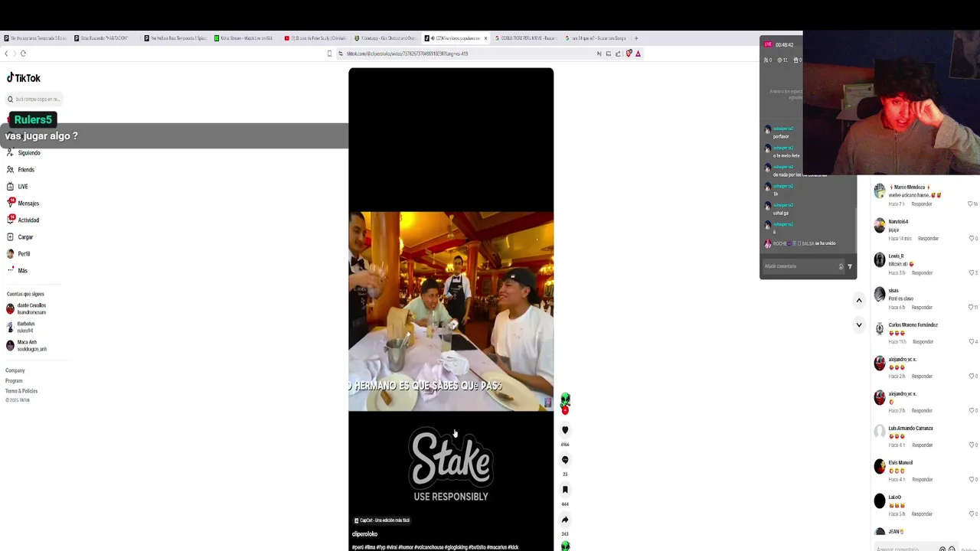Click the emoji icon in live chat input

[841, 266]
